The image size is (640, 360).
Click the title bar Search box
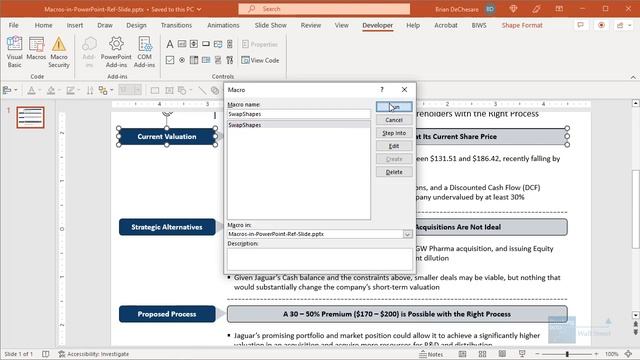click(x=324, y=9)
